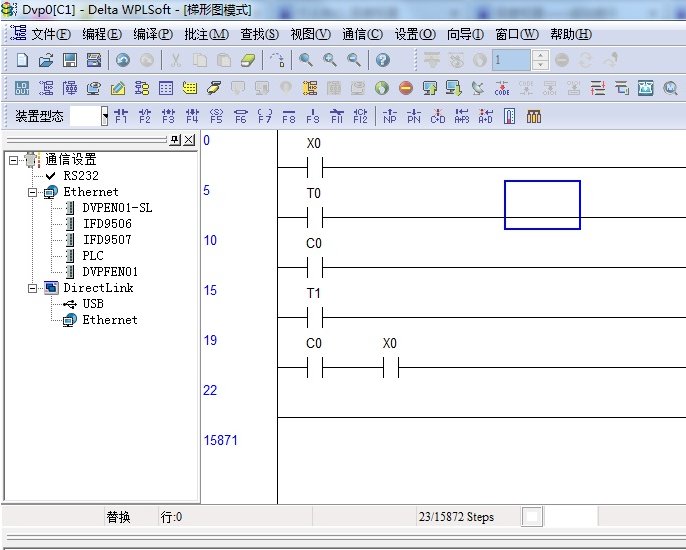Toggle the RS232 checkmark selection
This screenshot has height=550, width=686.
coord(50,176)
